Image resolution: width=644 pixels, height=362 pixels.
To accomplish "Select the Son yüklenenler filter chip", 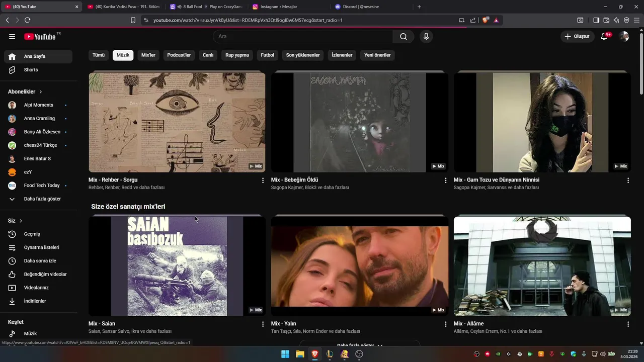I will click(x=303, y=55).
